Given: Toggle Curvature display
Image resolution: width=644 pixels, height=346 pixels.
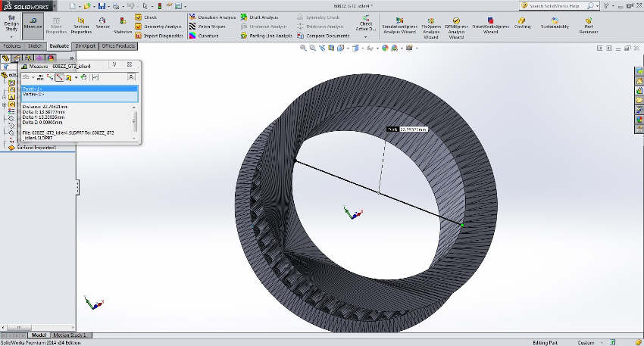Looking at the screenshot, I should 204,36.
